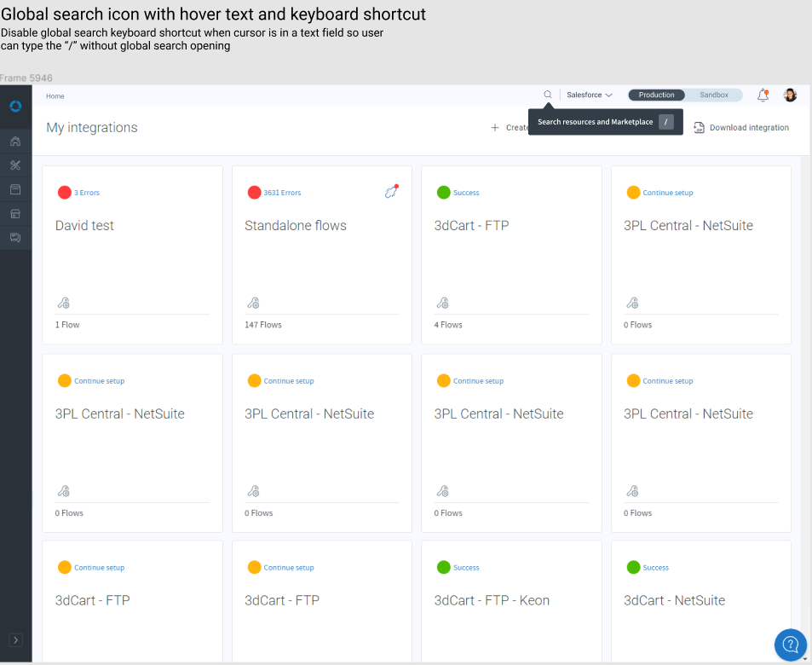Viewport: 812px width, 665px height.
Task: Click the help question mark bubble
Action: click(x=790, y=644)
